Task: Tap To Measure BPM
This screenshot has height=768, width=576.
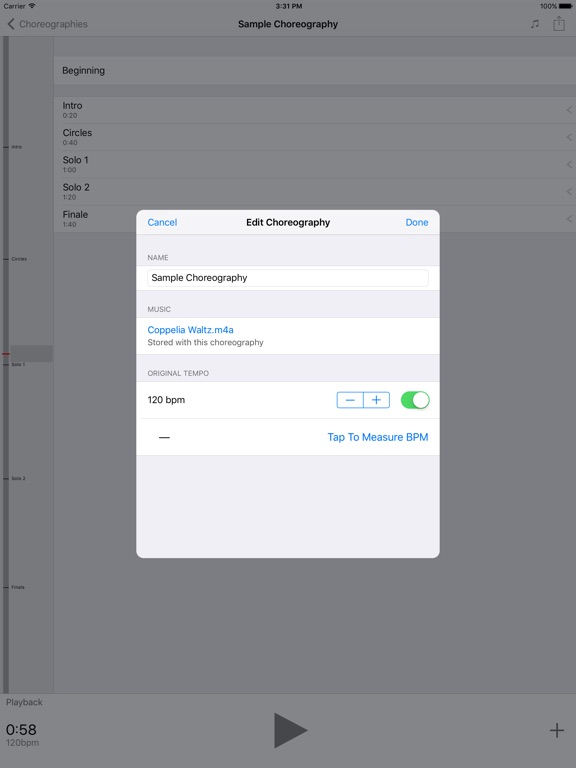Action: 378,437
